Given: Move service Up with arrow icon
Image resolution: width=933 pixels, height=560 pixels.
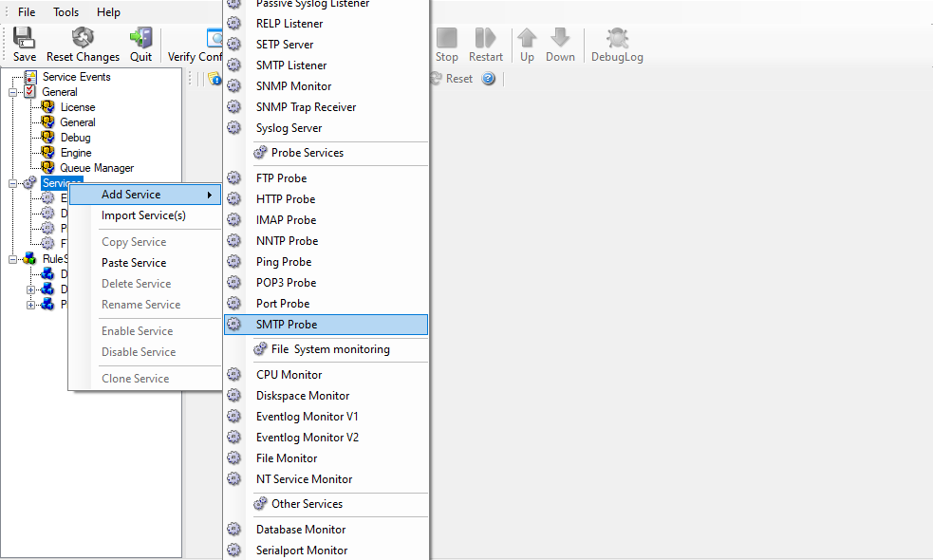Looking at the screenshot, I should tap(527, 38).
